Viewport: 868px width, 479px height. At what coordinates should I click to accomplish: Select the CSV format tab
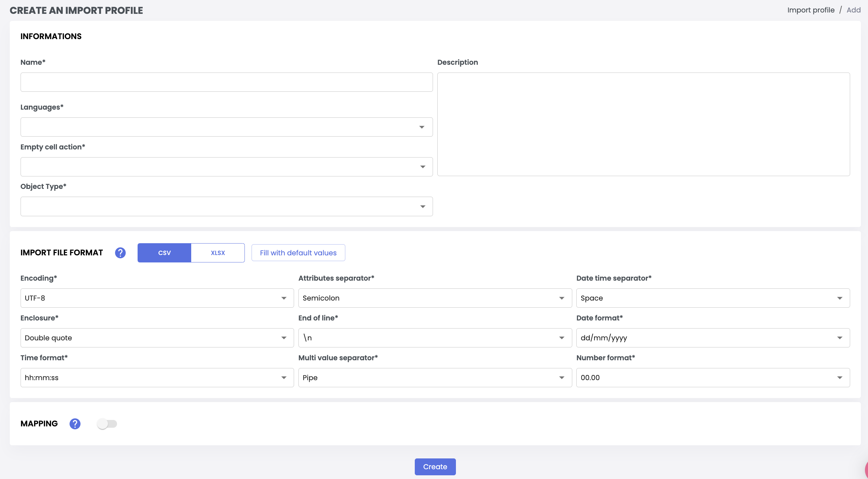(164, 253)
